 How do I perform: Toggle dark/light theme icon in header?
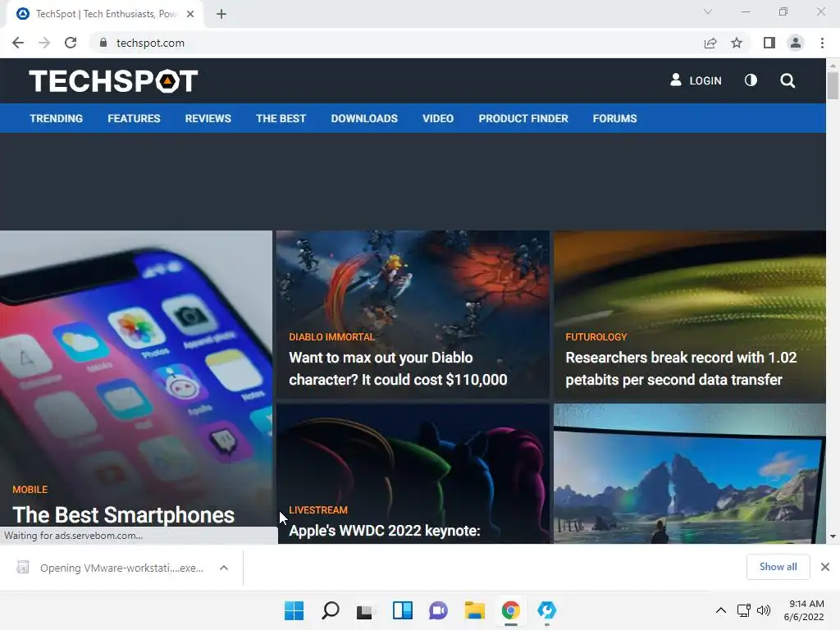click(x=751, y=80)
